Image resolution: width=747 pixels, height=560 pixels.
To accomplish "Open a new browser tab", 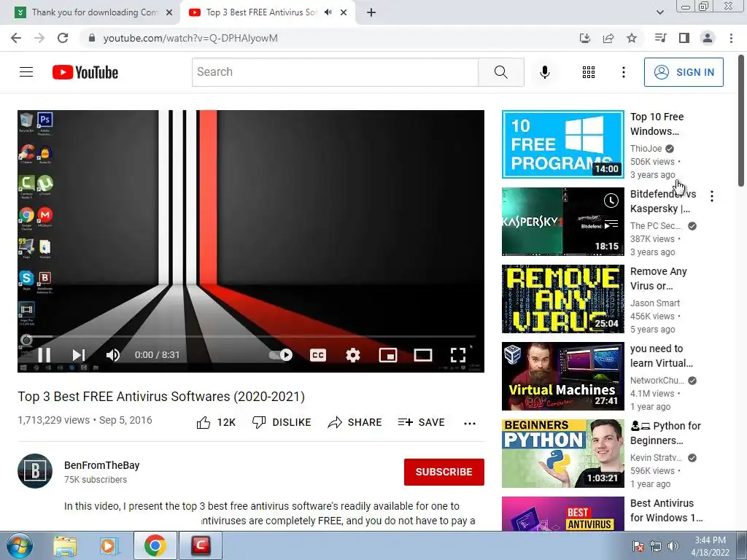I will (x=371, y=12).
